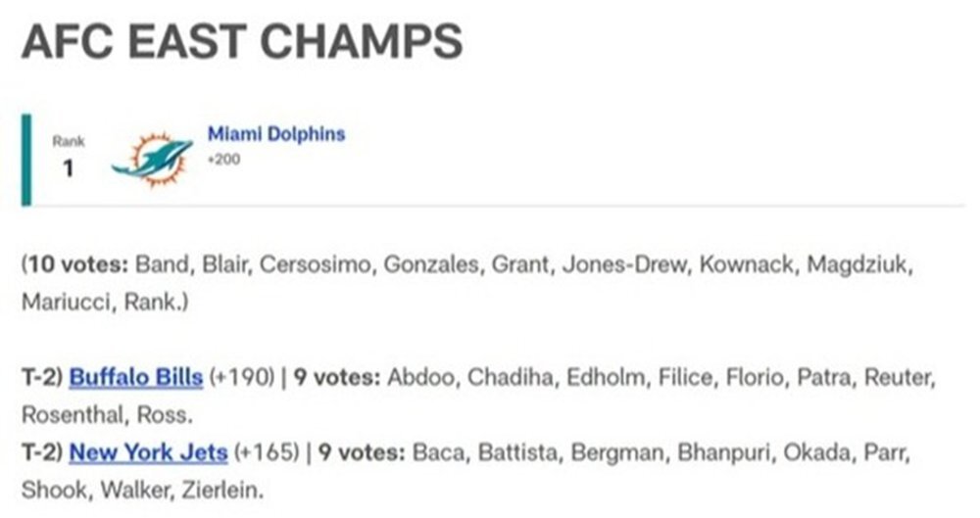Viewport: 980px width, 518px height.
Task: Click the +200 odds under Miami Dolphins
Action: pos(223,160)
